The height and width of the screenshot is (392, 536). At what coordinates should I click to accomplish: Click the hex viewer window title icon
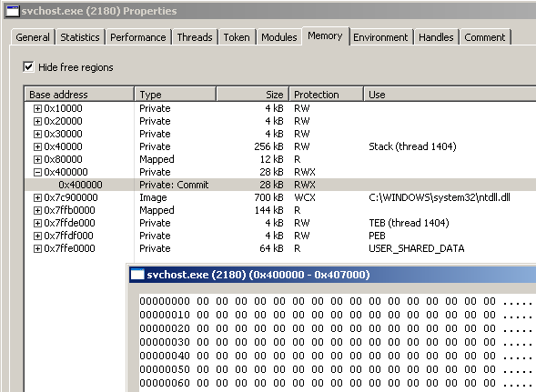137,275
